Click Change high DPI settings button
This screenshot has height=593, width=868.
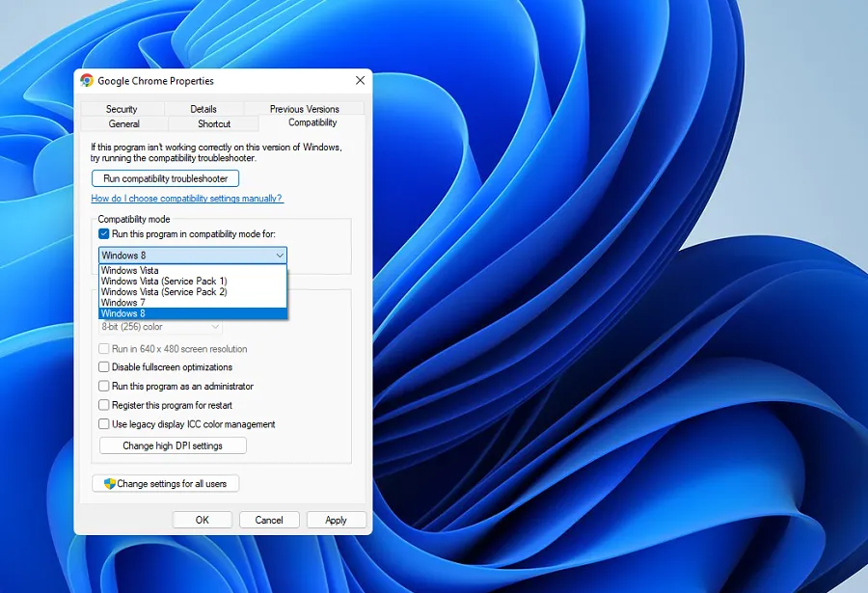tap(173, 445)
